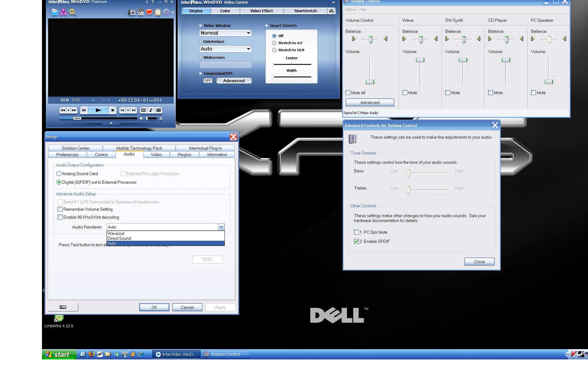
Task: Expand more WinDVD toolbar items arrow
Action: click(x=173, y=13)
